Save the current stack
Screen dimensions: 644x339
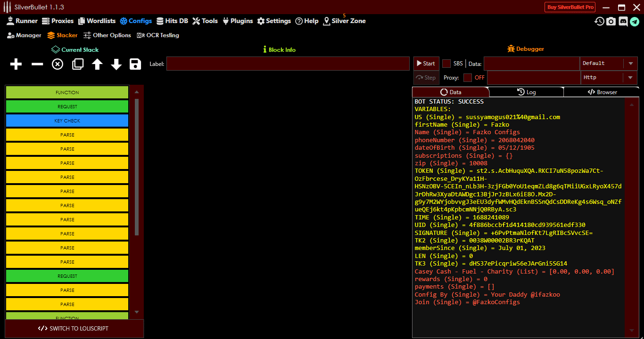pyautogui.click(x=135, y=64)
